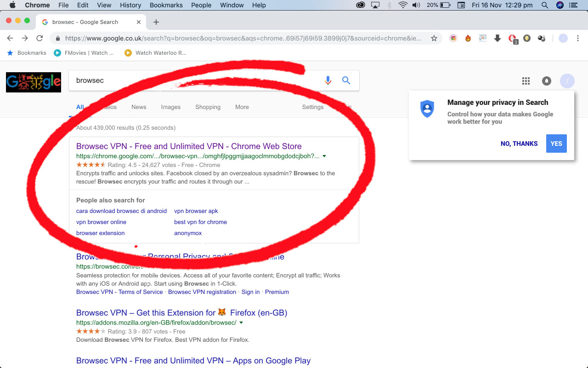Decline privacy prompt with NO, THANKS

click(x=519, y=144)
